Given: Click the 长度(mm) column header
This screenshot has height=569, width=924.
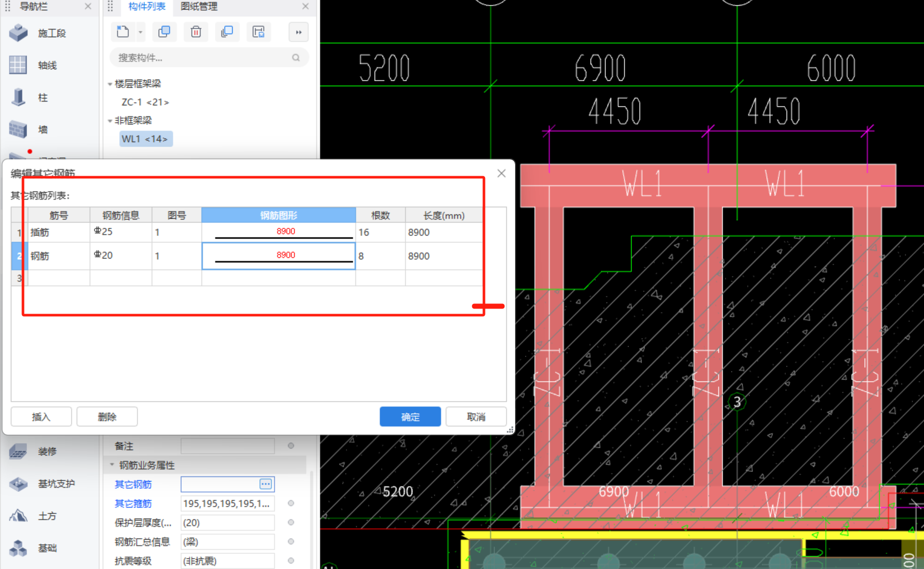Looking at the screenshot, I should click(444, 216).
